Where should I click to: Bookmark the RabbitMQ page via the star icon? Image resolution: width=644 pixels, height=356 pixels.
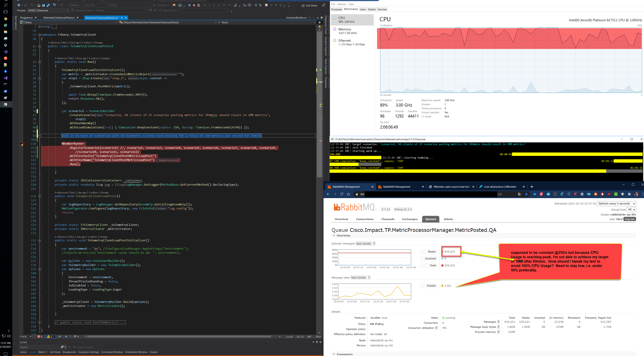[x=526, y=194]
